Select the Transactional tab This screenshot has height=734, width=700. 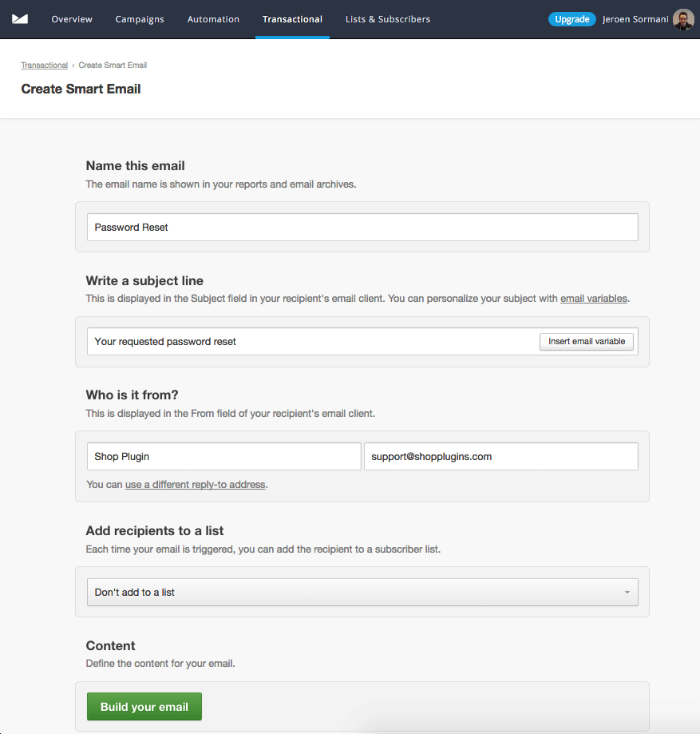[292, 19]
